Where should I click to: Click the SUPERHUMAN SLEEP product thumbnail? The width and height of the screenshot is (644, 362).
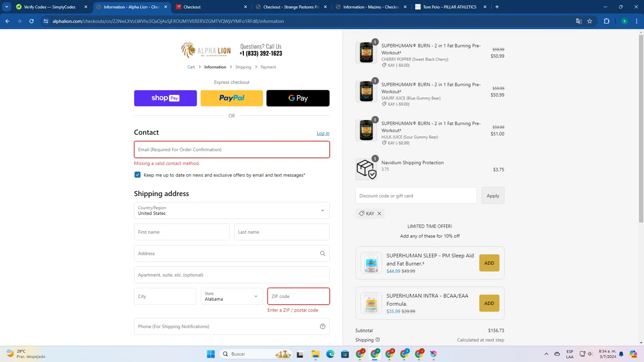(371, 263)
